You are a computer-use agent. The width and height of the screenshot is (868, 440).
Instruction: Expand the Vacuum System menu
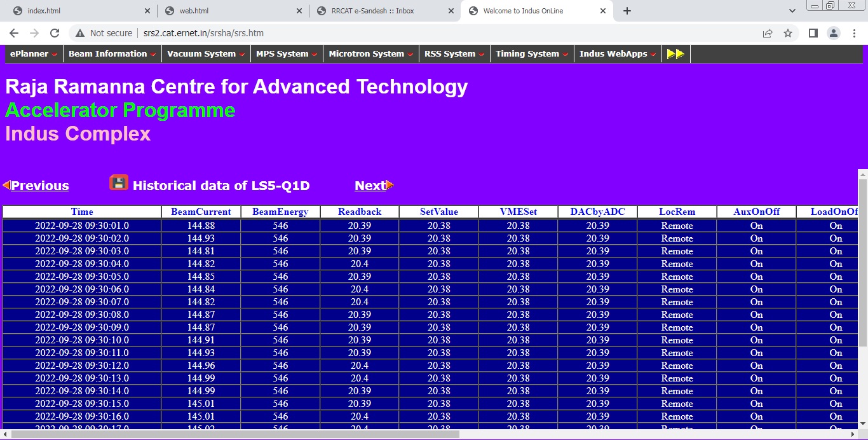point(207,54)
